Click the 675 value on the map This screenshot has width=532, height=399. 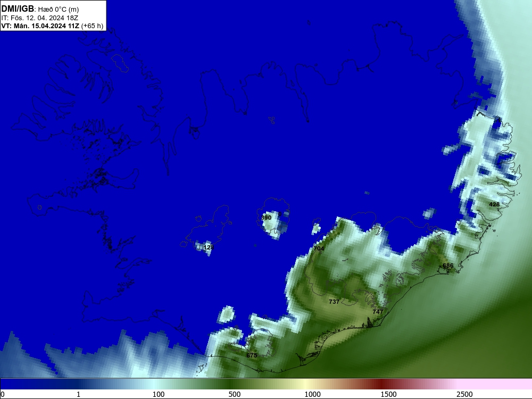tap(252, 355)
